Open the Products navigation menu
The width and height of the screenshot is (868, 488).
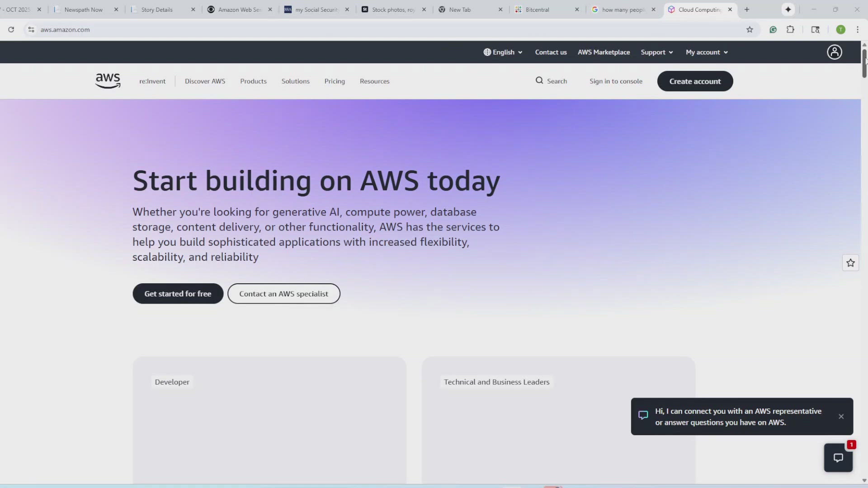253,81
